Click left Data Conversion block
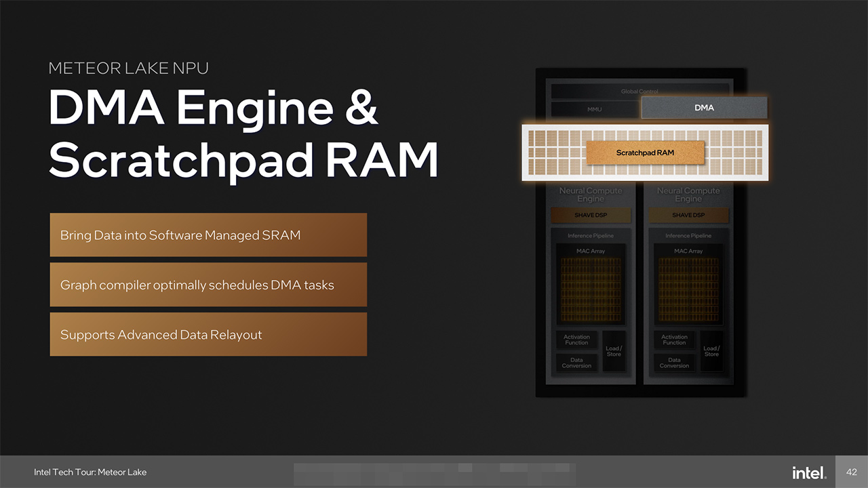868x488 pixels. (x=576, y=363)
